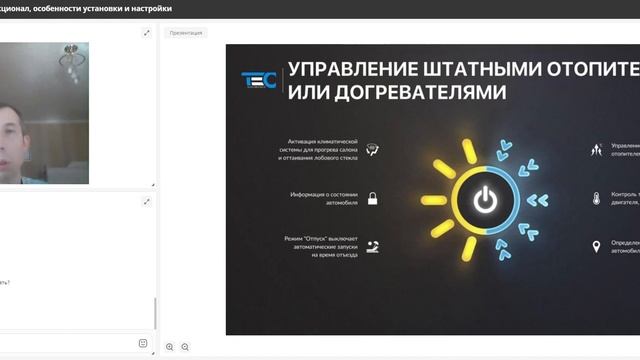Click text 'Информация о состоянии автомобиля'

(x=324, y=198)
